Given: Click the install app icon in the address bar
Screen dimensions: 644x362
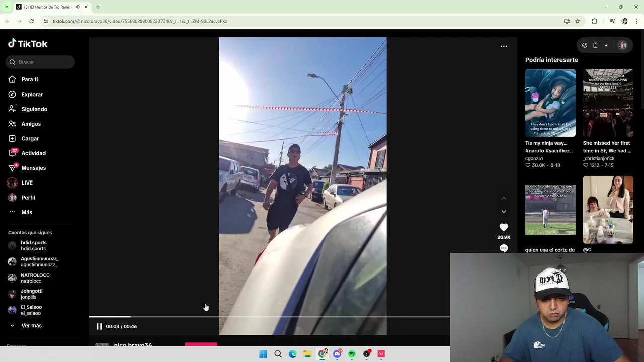Looking at the screenshot, I should click(567, 21).
